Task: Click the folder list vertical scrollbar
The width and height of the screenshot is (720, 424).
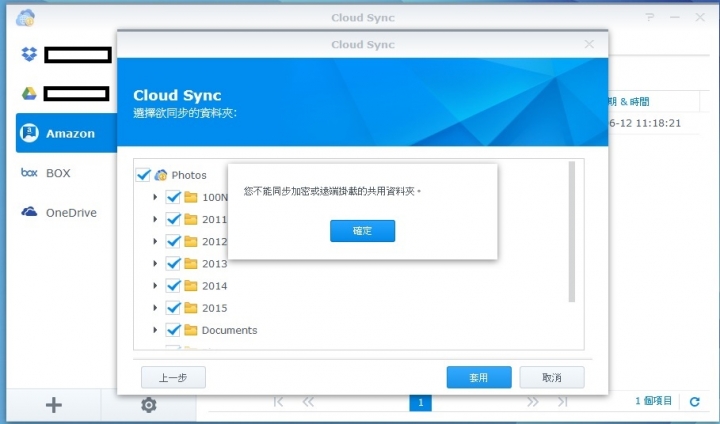Action: pos(572,232)
